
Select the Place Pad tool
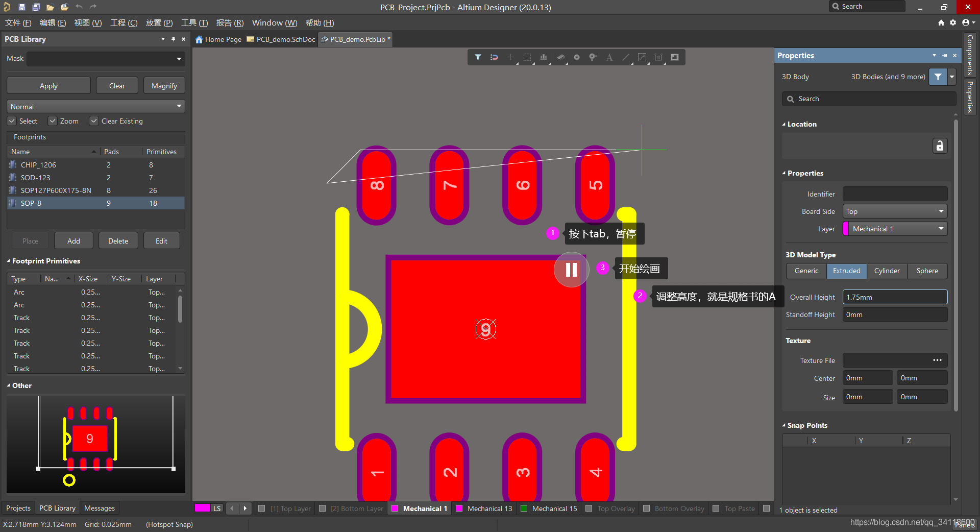coord(577,57)
